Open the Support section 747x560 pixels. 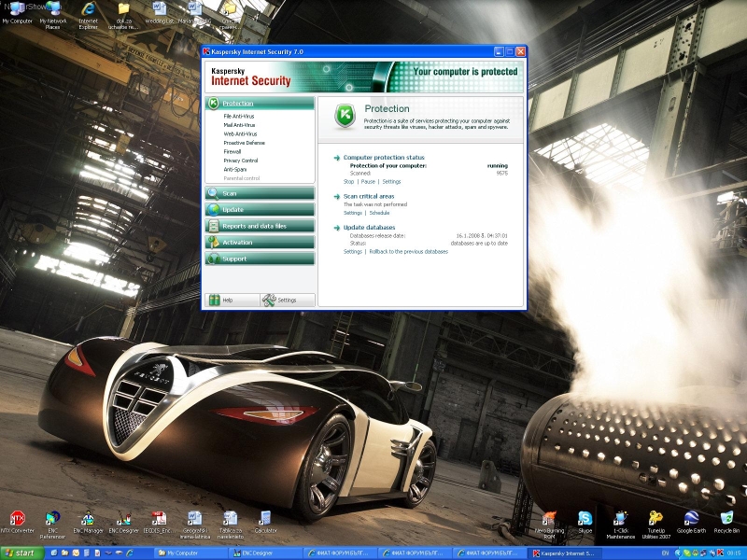(261, 259)
